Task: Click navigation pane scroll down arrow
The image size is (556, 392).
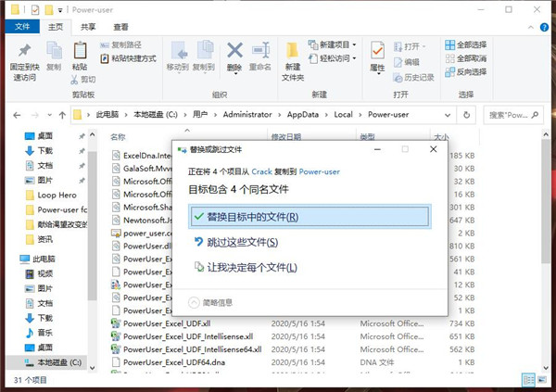Action: point(92,368)
